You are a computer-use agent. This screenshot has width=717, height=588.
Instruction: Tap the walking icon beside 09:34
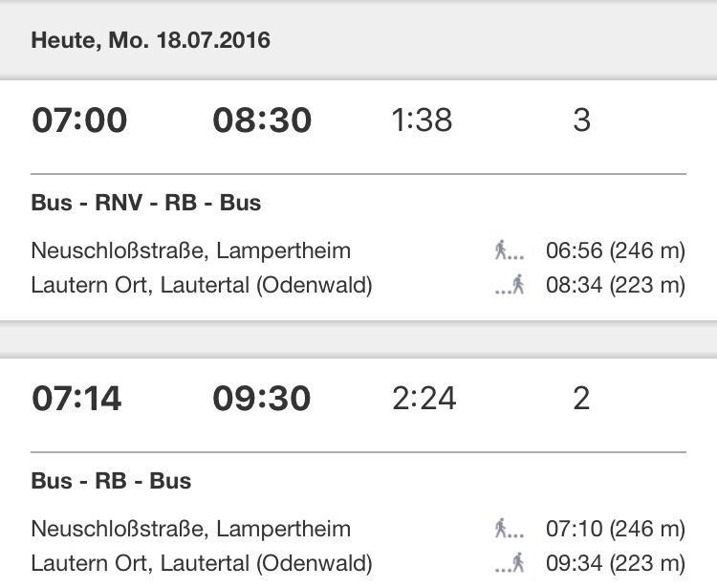510,562
